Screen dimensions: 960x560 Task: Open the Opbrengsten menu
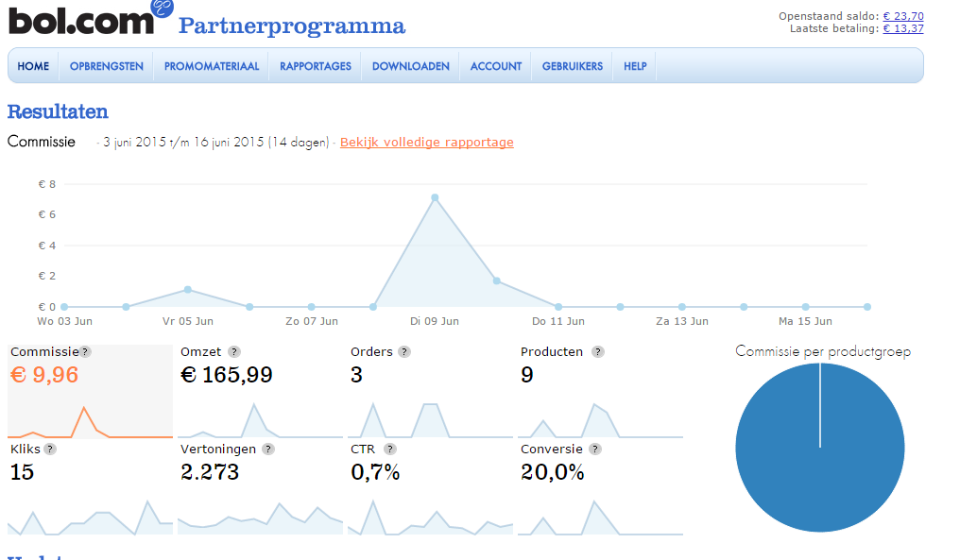coord(107,66)
